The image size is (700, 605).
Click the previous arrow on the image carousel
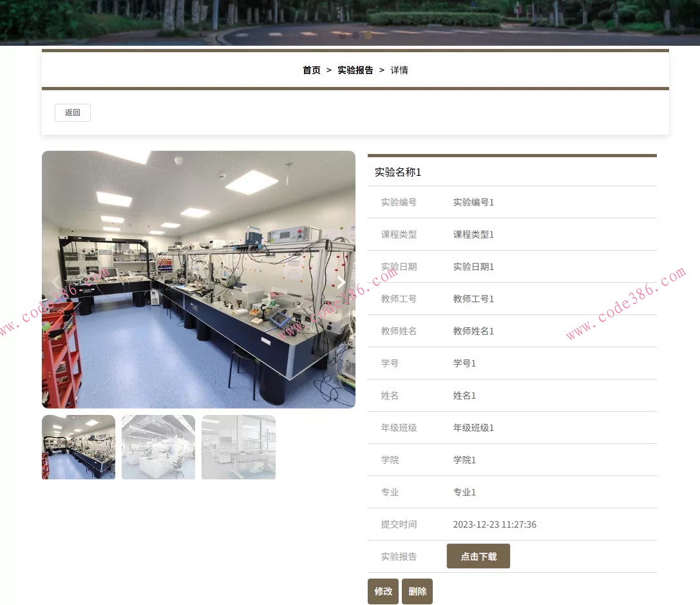point(56,283)
